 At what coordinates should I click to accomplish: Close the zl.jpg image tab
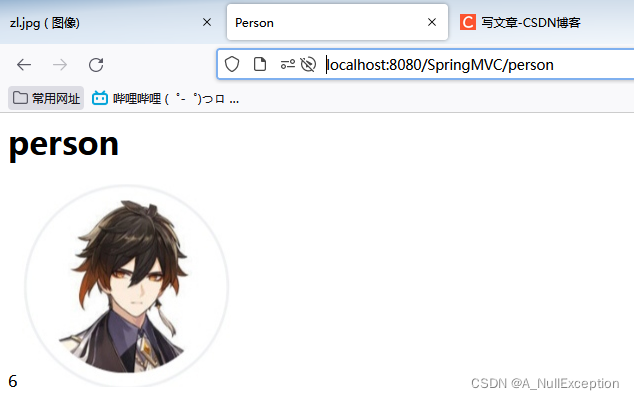[x=207, y=22]
